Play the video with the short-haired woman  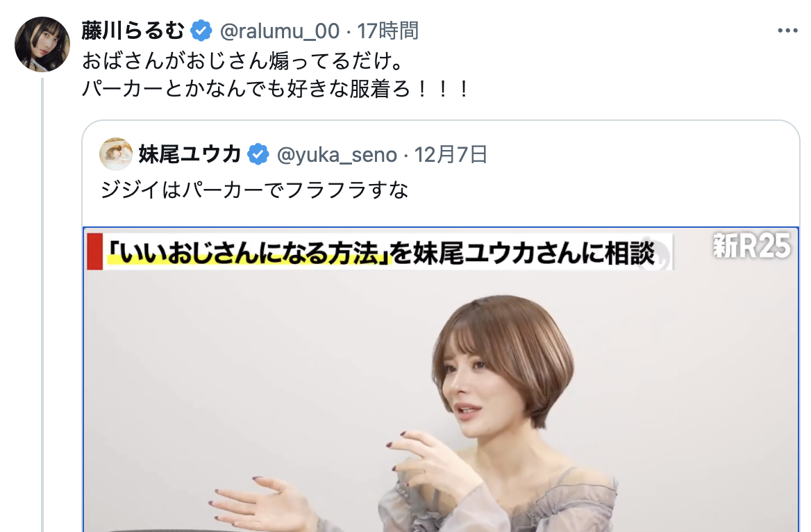(441, 379)
